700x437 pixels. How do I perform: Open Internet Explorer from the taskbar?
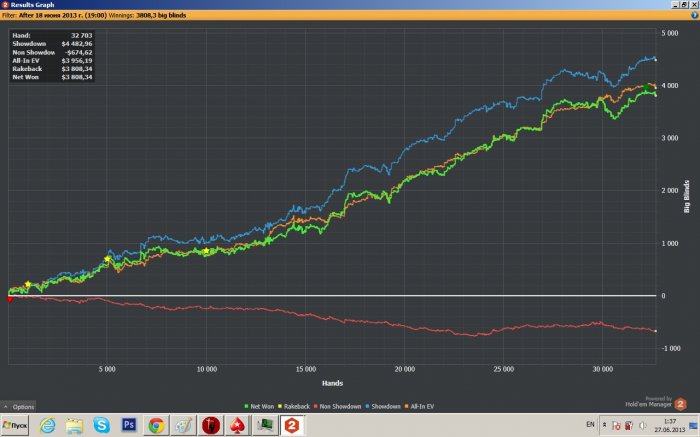(47, 425)
